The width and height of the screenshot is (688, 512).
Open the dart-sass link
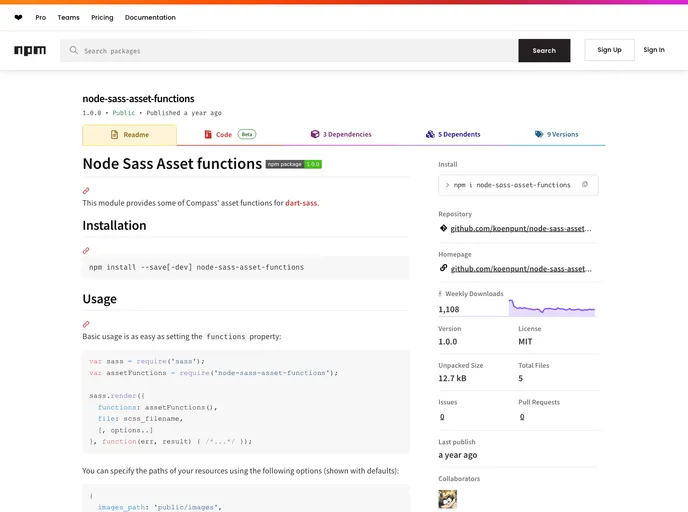pyautogui.click(x=301, y=203)
